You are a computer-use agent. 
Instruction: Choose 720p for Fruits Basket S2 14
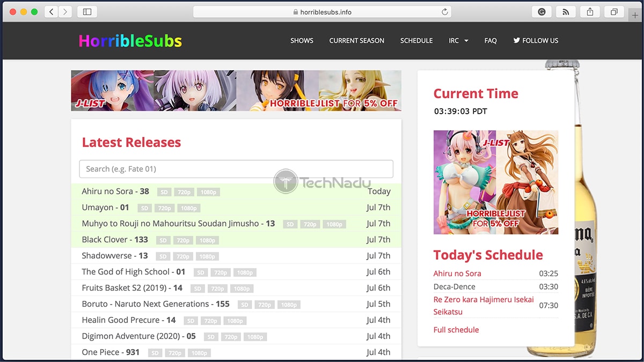pyautogui.click(x=217, y=289)
